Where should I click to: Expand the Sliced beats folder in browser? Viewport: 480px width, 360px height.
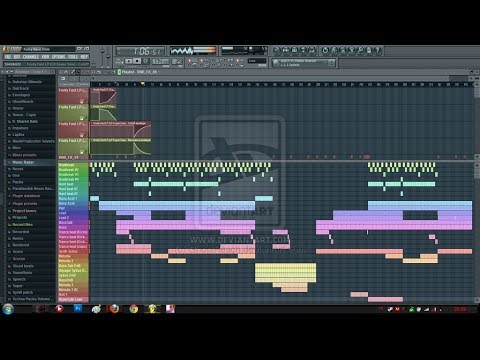tap(23, 266)
